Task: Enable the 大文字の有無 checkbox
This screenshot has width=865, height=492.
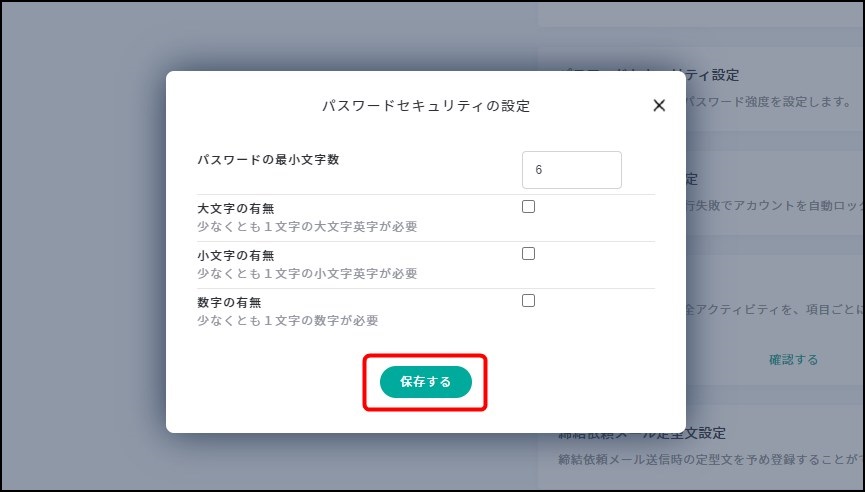Action: click(x=529, y=207)
